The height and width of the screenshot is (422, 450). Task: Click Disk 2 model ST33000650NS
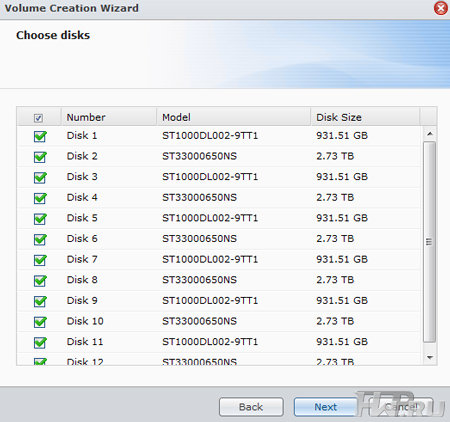click(199, 156)
